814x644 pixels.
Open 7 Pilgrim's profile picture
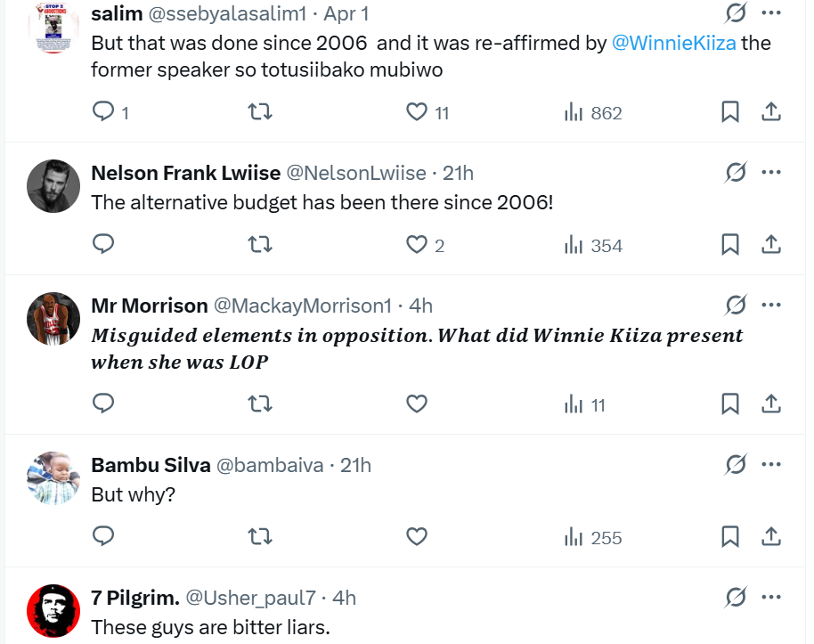pos(54,610)
